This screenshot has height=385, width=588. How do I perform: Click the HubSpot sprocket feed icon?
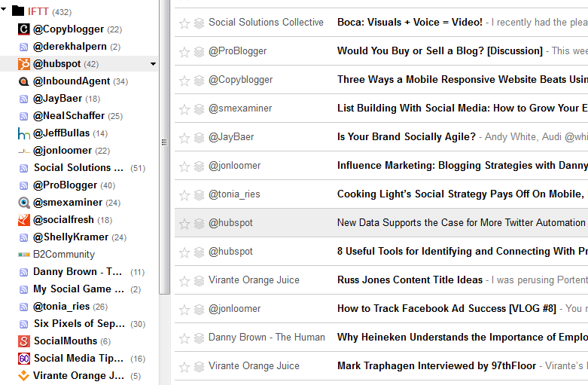pyautogui.click(x=23, y=64)
